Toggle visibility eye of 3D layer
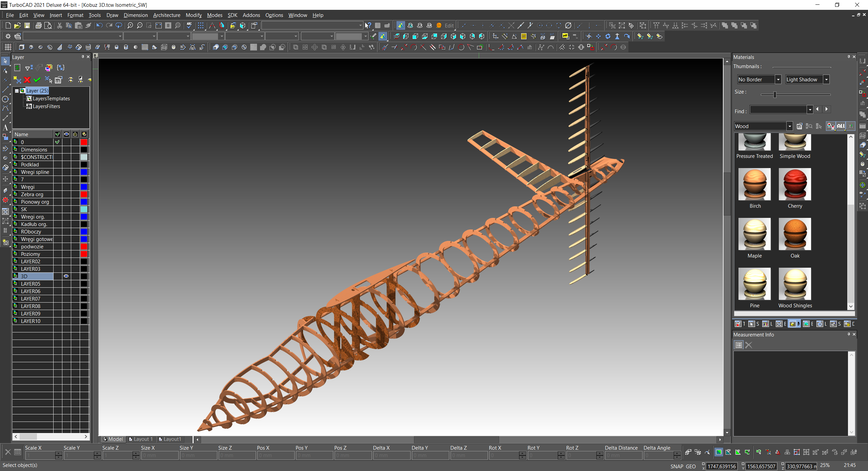Screen dimensions: 868x471 point(66,276)
